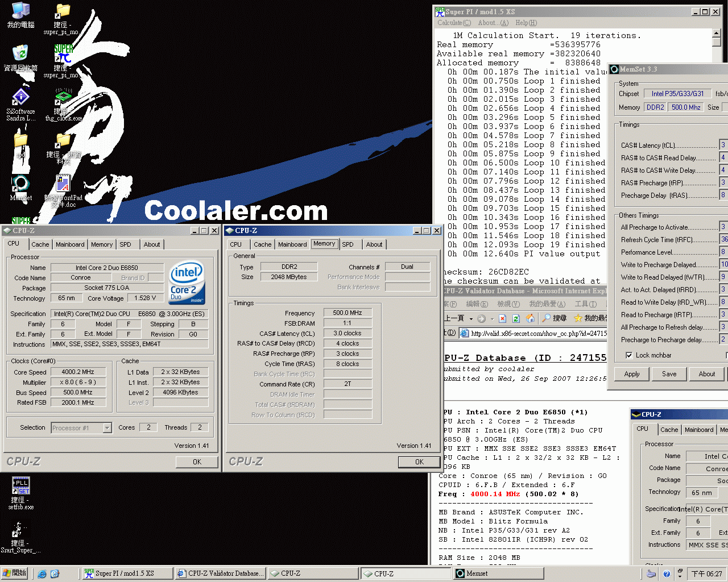Click the second quick launch icon beside IE
Screen dimensions: 728x582
click(x=55, y=574)
